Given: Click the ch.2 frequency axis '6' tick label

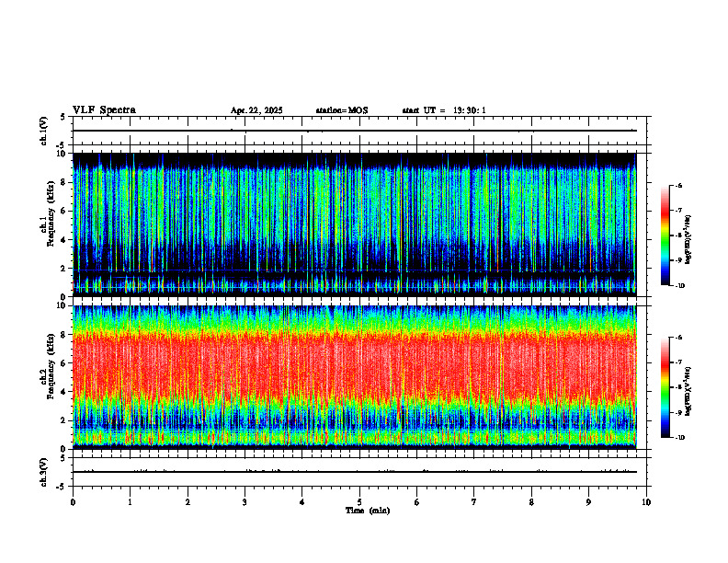Looking at the screenshot, I should pyautogui.click(x=64, y=363).
